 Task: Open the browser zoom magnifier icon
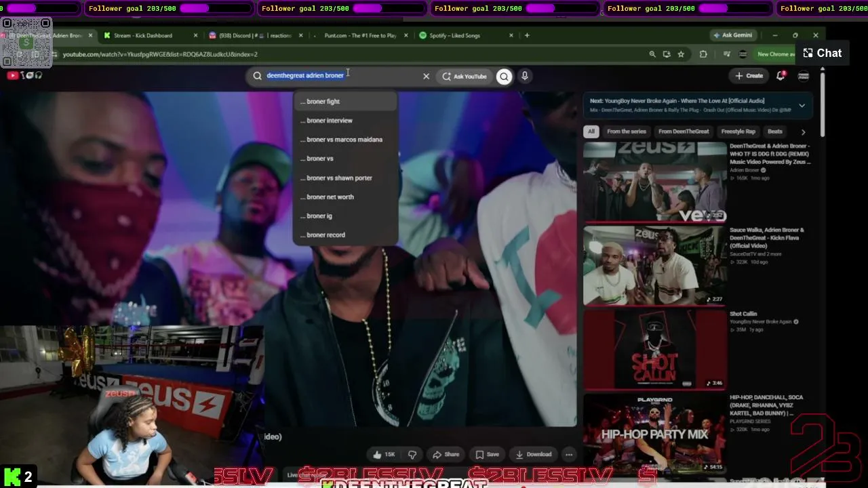tap(652, 54)
